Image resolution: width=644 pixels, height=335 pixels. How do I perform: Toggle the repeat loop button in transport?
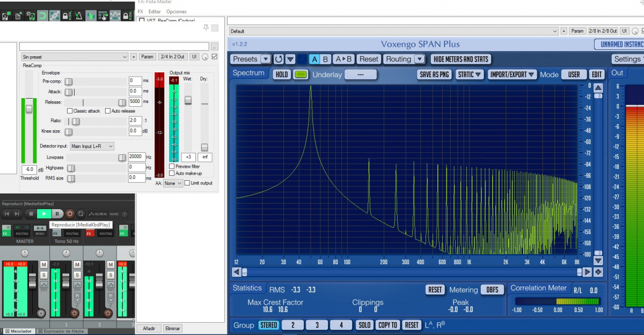coord(81,214)
